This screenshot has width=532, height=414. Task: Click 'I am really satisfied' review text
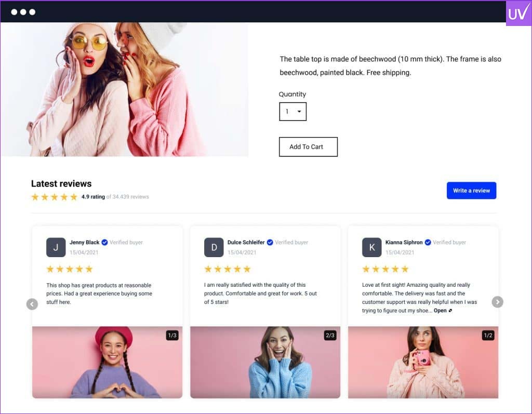point(260,293)
